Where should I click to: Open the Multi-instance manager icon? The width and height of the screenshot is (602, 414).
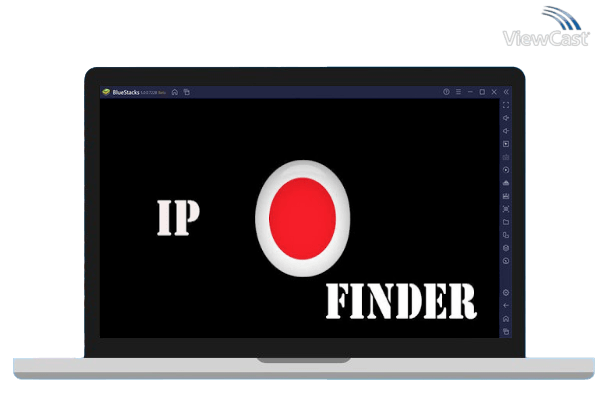pyautogui.click(x=506, y=235)
